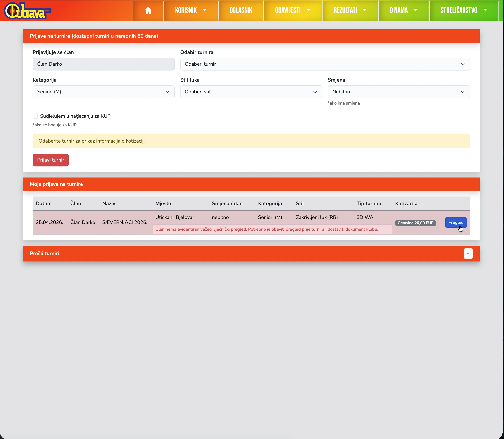Click the Dubrava club logo
This screenshot has height=439, width=504.
27,11
